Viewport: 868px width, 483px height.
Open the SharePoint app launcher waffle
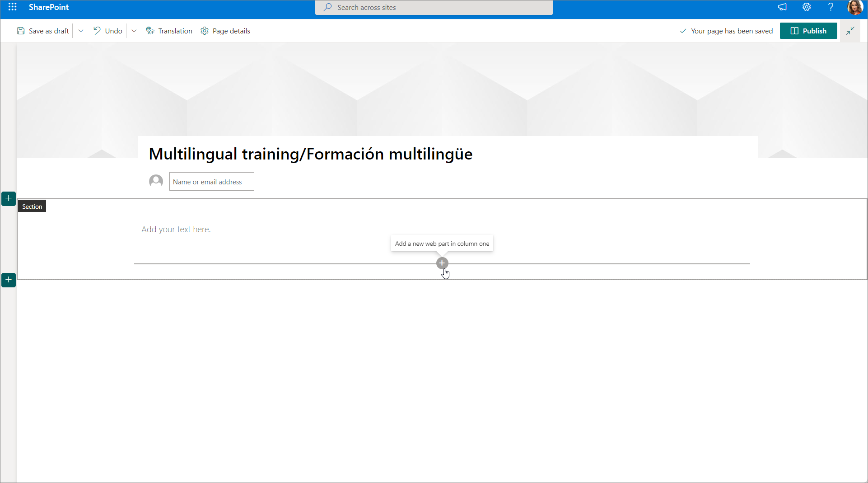point(12,7)
